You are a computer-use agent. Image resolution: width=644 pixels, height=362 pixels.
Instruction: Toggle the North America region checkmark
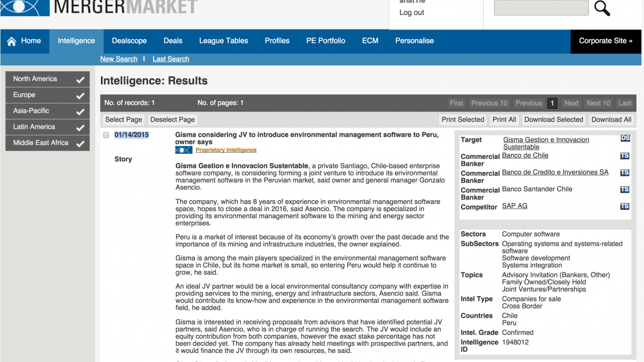point(80,79)
